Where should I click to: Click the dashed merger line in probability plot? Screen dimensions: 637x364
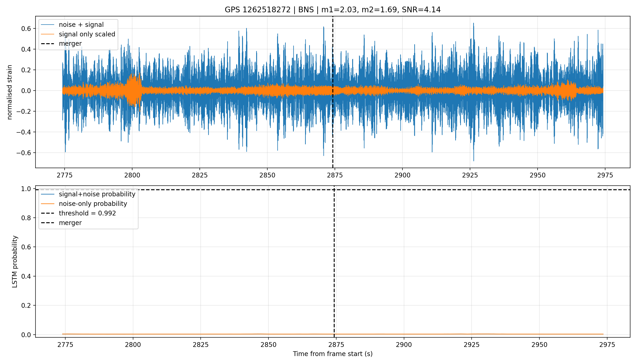click(334, 261)
